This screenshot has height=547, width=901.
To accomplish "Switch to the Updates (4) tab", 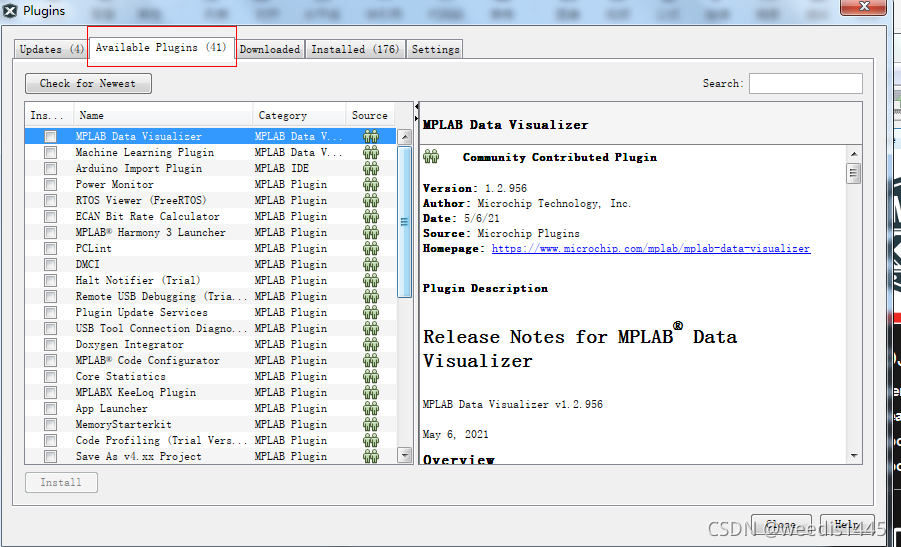I will 52,49.
